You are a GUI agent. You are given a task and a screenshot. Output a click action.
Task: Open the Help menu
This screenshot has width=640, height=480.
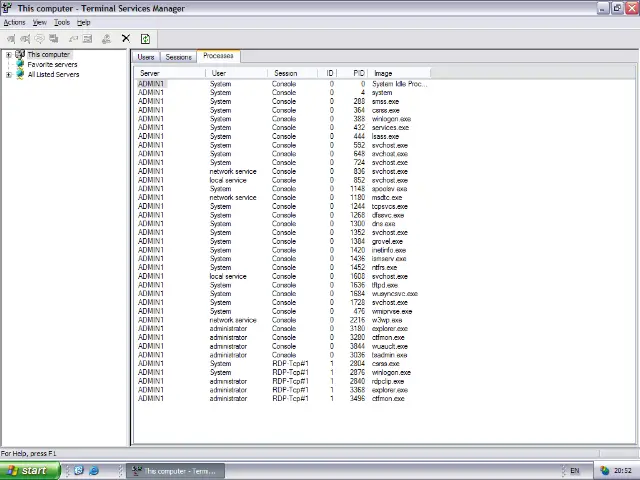click(83, 22)
